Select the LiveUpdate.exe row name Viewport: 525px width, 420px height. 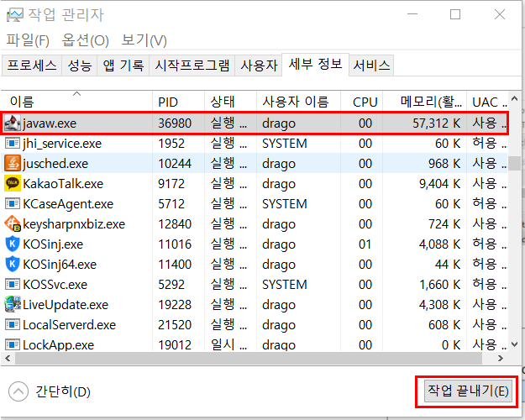coord(66,304)
